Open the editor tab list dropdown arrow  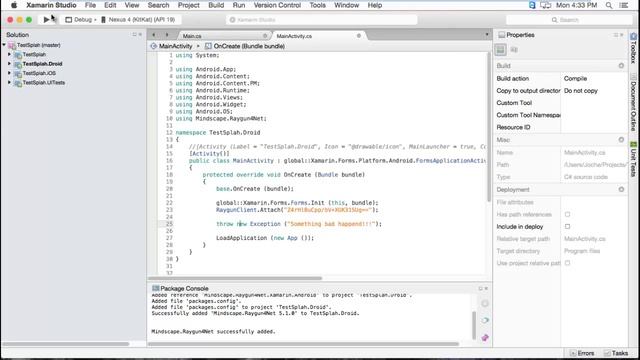click(487, 35)
